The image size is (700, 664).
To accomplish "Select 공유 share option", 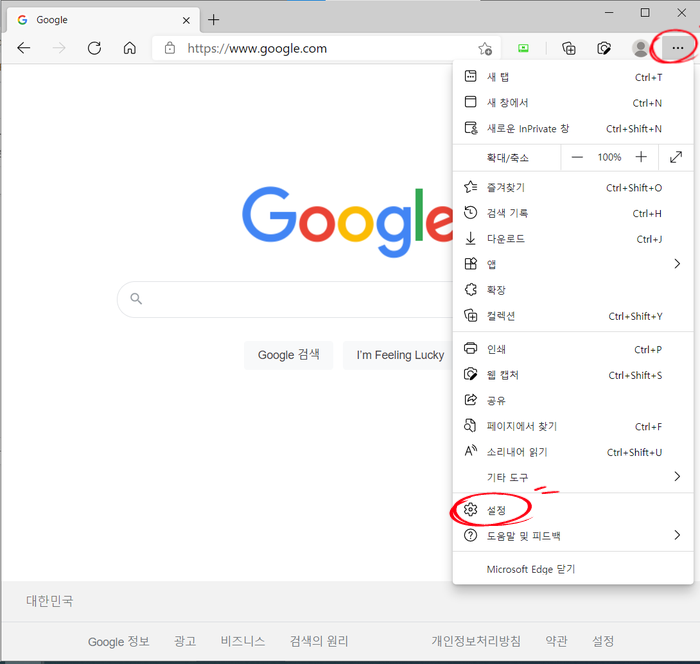I will (x=573, y=401).
